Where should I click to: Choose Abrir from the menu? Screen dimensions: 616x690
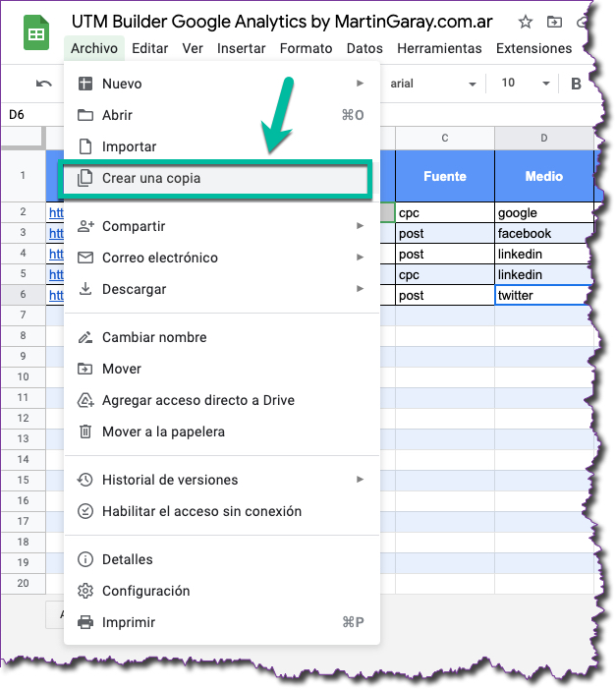221,115
